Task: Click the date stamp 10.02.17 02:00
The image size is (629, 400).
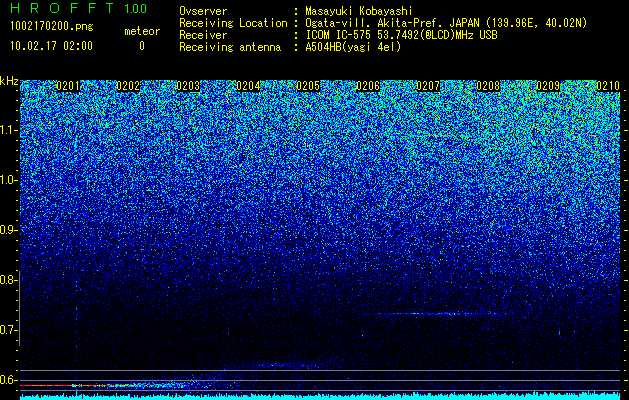Action: tap(51, 46)
